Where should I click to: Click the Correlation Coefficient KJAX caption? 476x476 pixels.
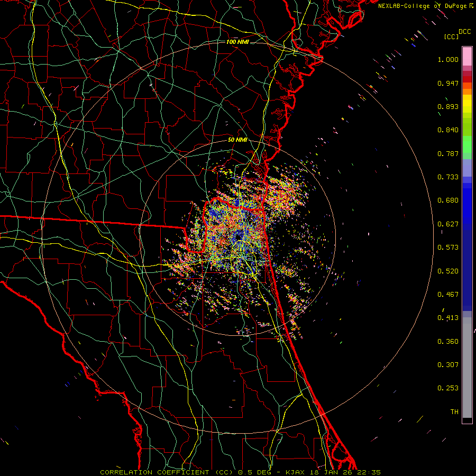click(x=240, y=472)
